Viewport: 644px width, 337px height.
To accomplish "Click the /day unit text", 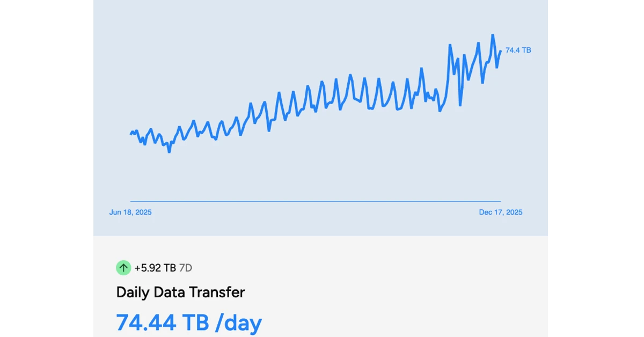I will 238,323.
